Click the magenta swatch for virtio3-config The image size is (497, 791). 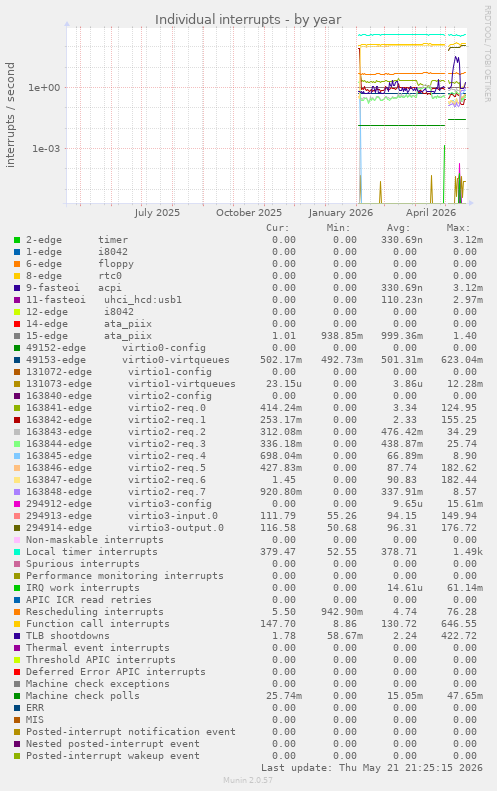(x=17, y=504)
